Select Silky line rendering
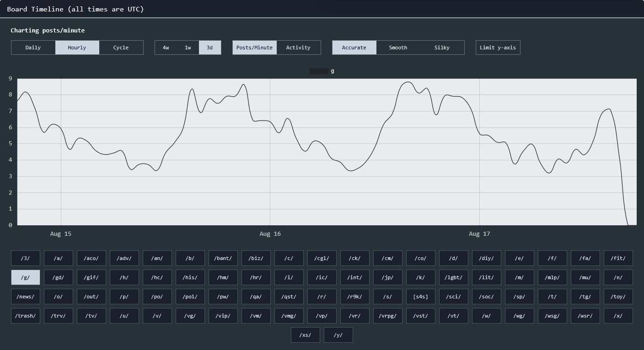Viewport: 644px width, 350px height. click(x=442, y=48)
